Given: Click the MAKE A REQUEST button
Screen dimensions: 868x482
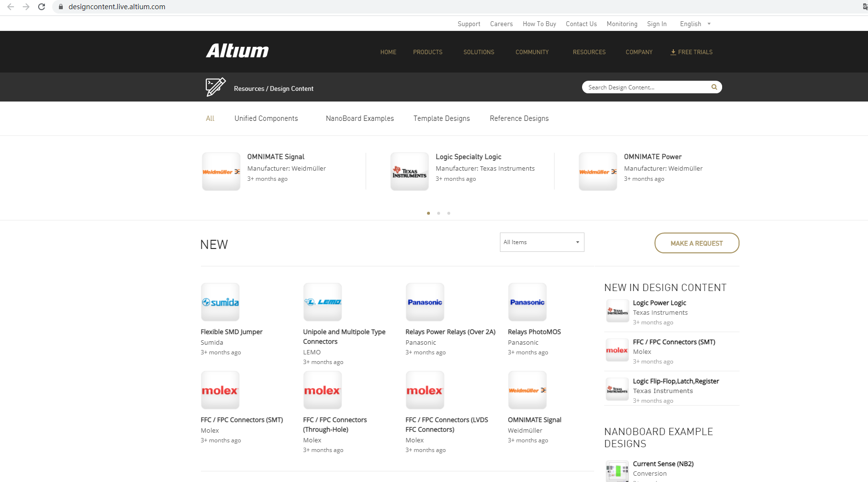Looking at the screenshot, I should click(x=697, y=243).
